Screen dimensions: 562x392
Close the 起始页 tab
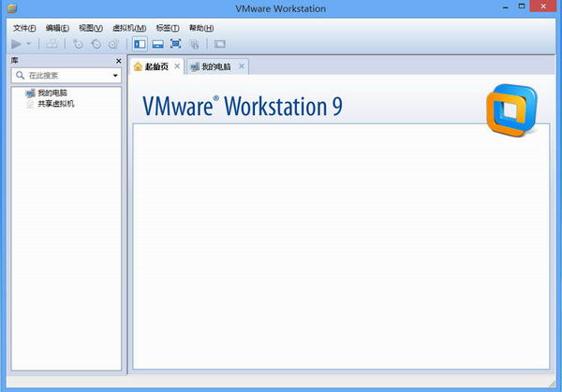point(177,66)
